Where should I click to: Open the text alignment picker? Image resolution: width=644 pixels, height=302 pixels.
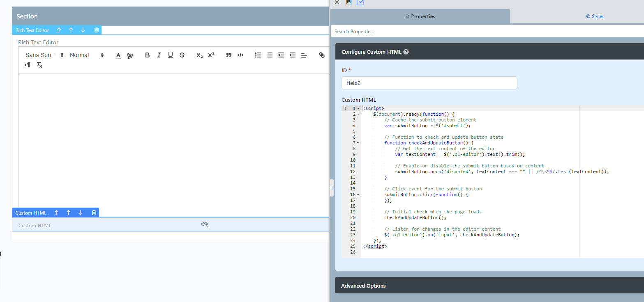click(x=304, y=55)
